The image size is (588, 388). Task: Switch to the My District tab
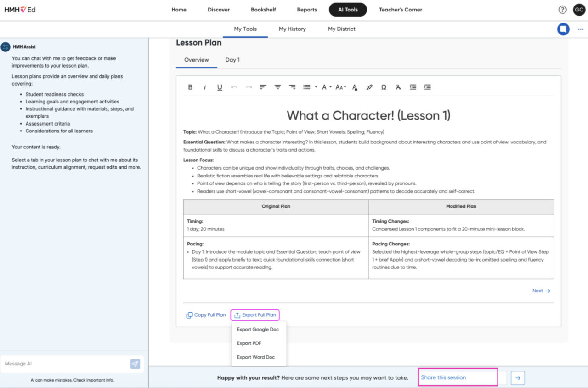click(342, 29)
